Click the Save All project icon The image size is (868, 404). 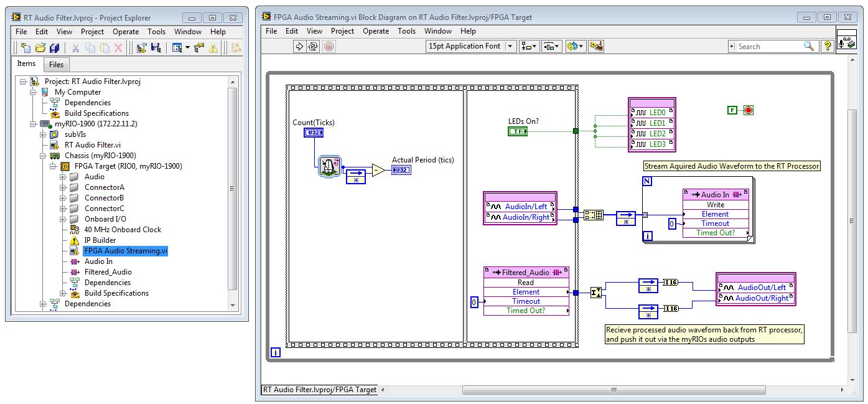[x=55, y=47]
